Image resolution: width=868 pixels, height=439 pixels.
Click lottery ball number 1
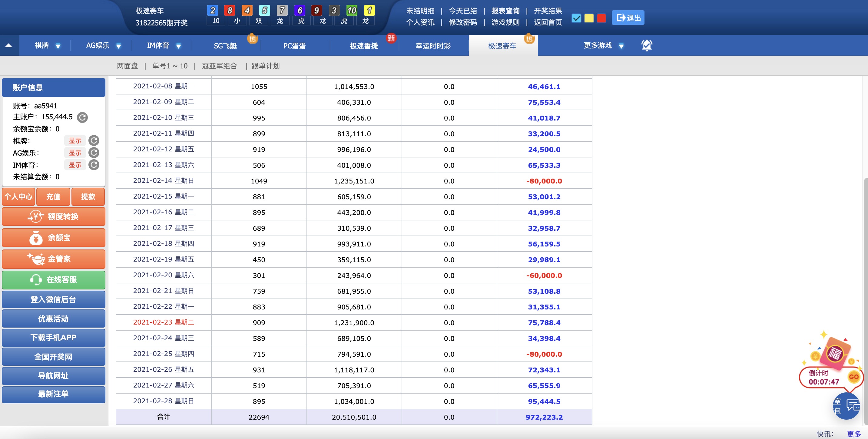point(369,10)
